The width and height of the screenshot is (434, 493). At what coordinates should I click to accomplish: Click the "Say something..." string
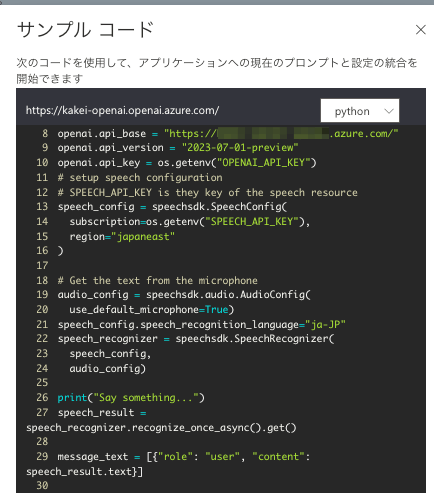[x=146, y=398]
